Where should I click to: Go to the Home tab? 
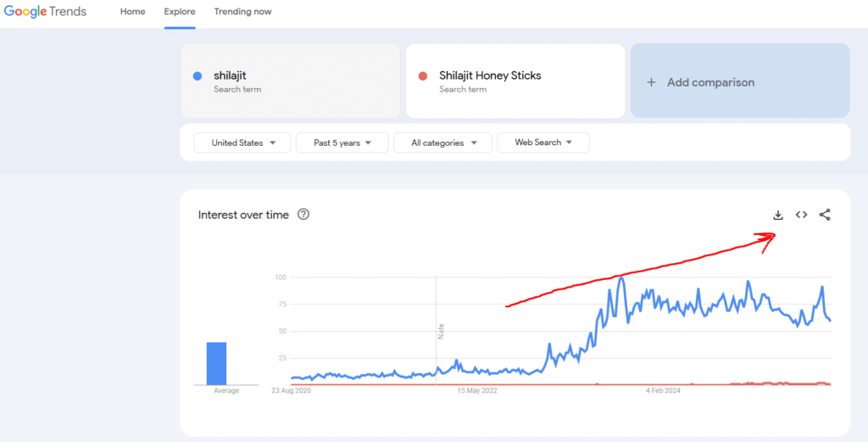click(133, 12)
